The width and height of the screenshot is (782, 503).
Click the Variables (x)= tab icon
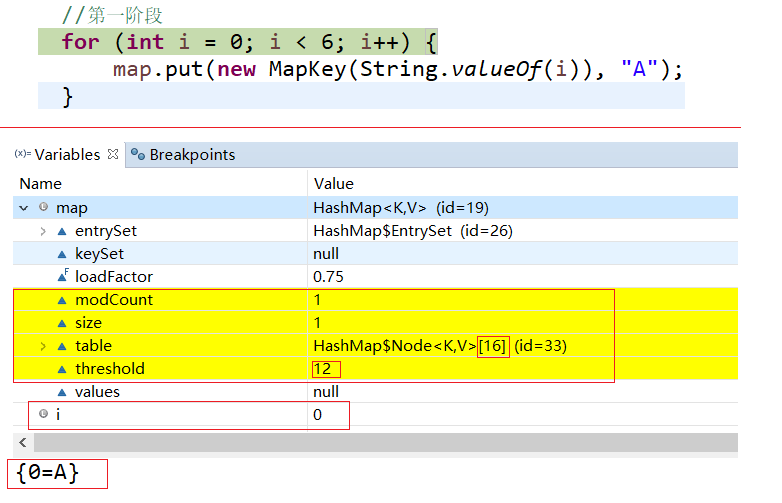point(22,154)
